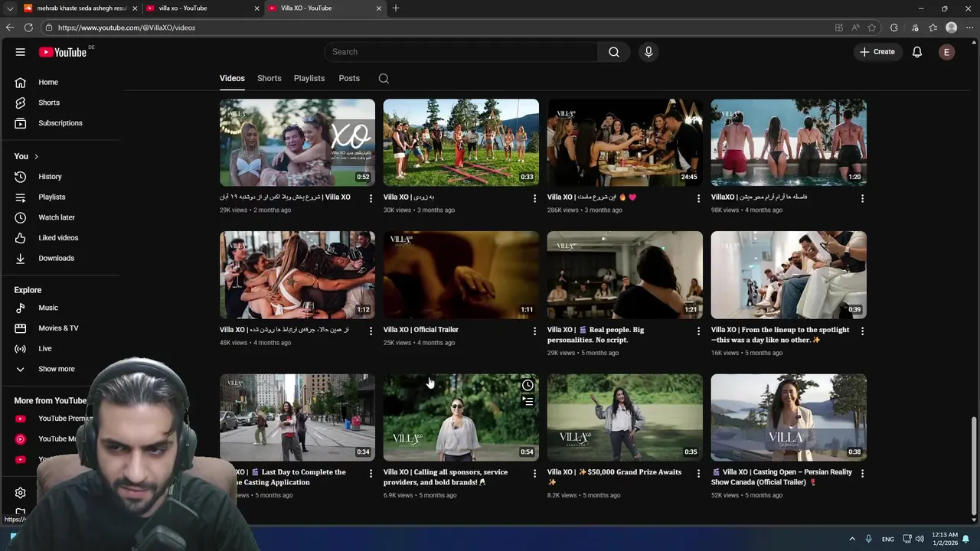The height and width of the screenshot is (551, 980).
Task: Open system volume control in tray
Action: tap(920, 539)
